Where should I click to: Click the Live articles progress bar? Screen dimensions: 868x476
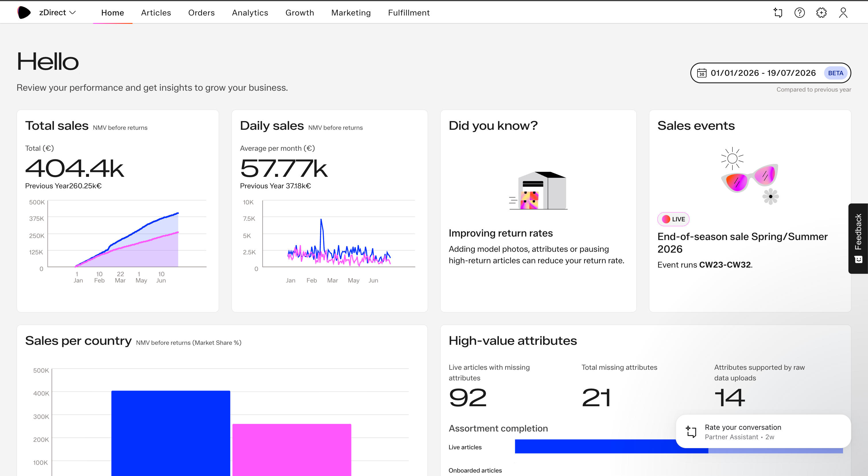click(679, 446)
